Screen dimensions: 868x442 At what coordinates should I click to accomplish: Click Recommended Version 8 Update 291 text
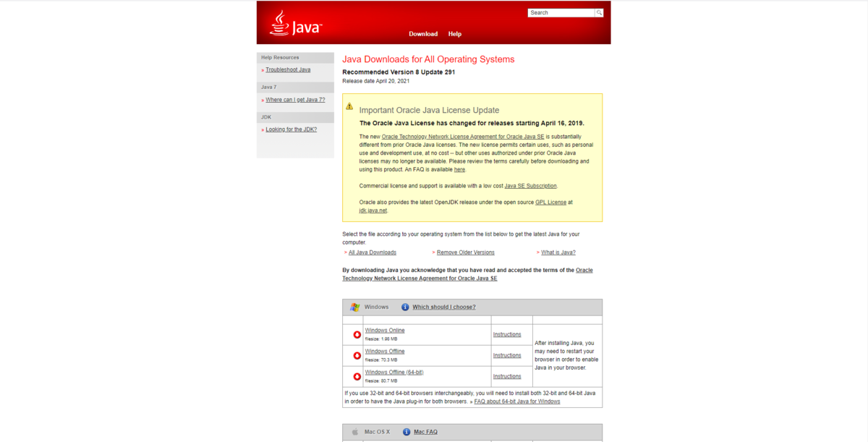point(399,72)
